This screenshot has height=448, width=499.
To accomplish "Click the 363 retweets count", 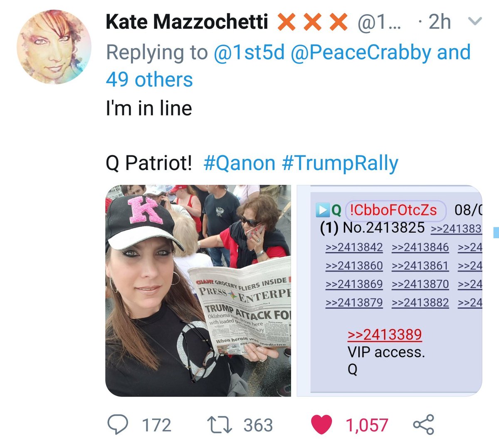I will (258, 426).
